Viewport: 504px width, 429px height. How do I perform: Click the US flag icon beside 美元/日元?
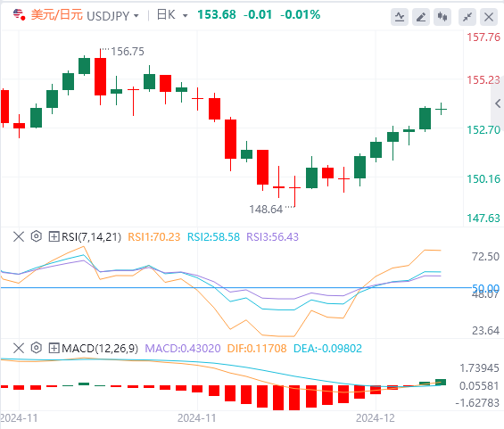tap(20, 15)
